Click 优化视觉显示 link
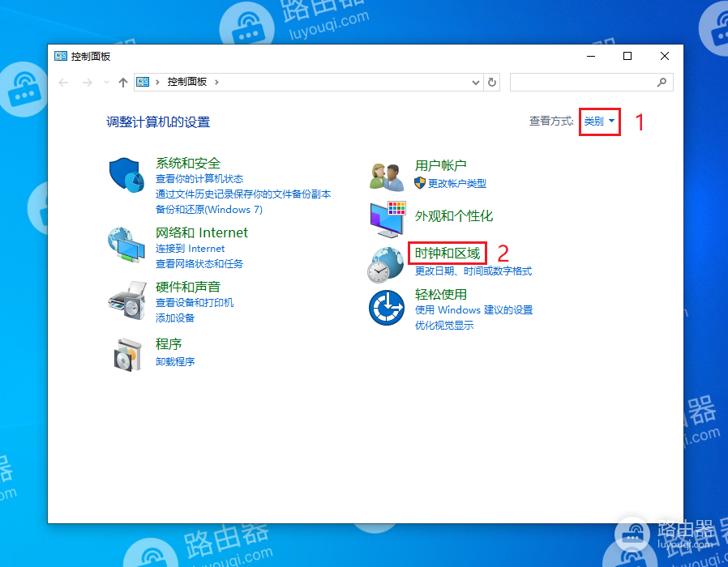 click(x=444, y=326)
